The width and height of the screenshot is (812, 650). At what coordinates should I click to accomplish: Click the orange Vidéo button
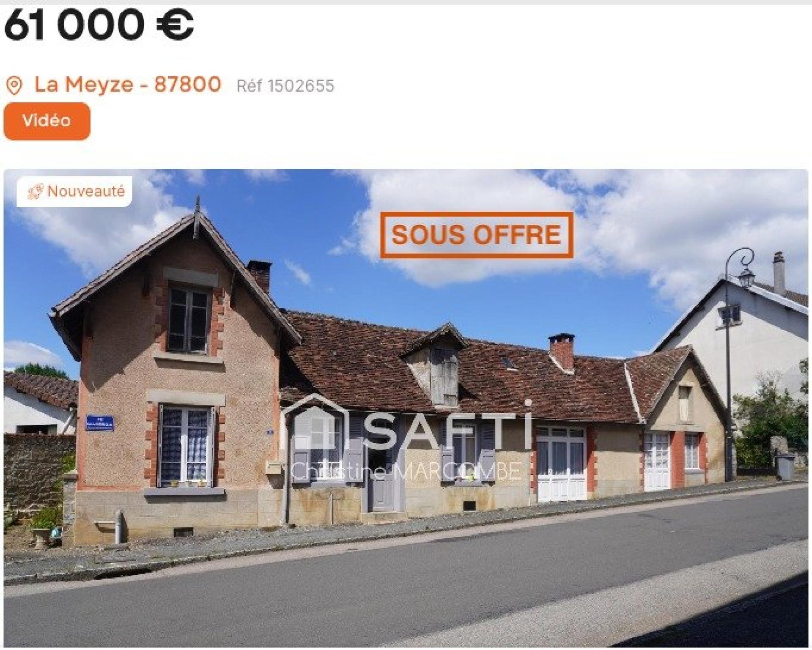pyautogui.click(x=47, y=121)
